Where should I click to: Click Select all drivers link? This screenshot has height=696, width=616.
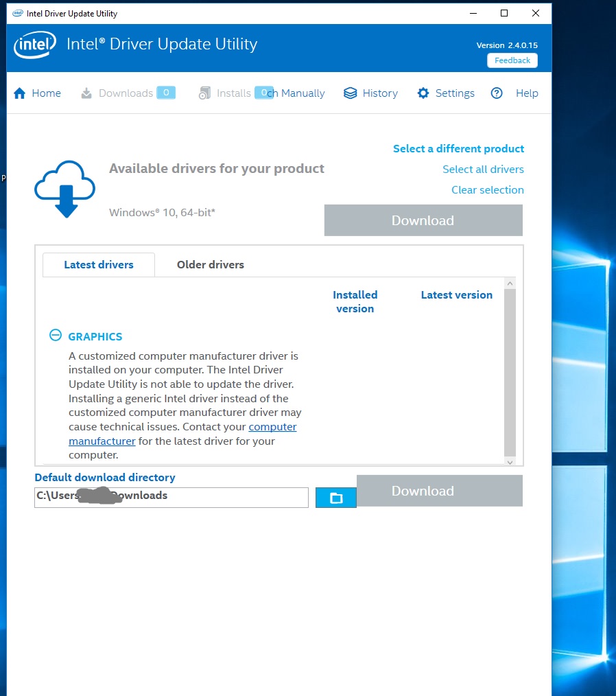coord(483,169)
